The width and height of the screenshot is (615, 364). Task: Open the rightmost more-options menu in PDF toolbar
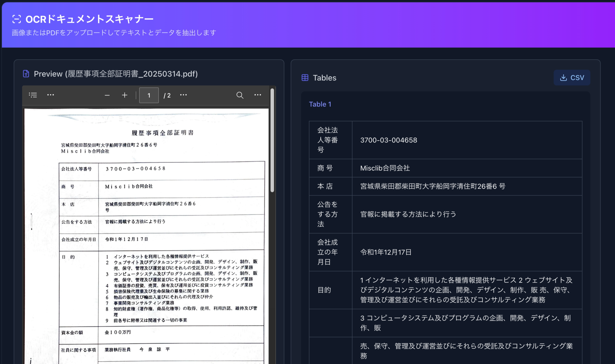tap(257, 95)
